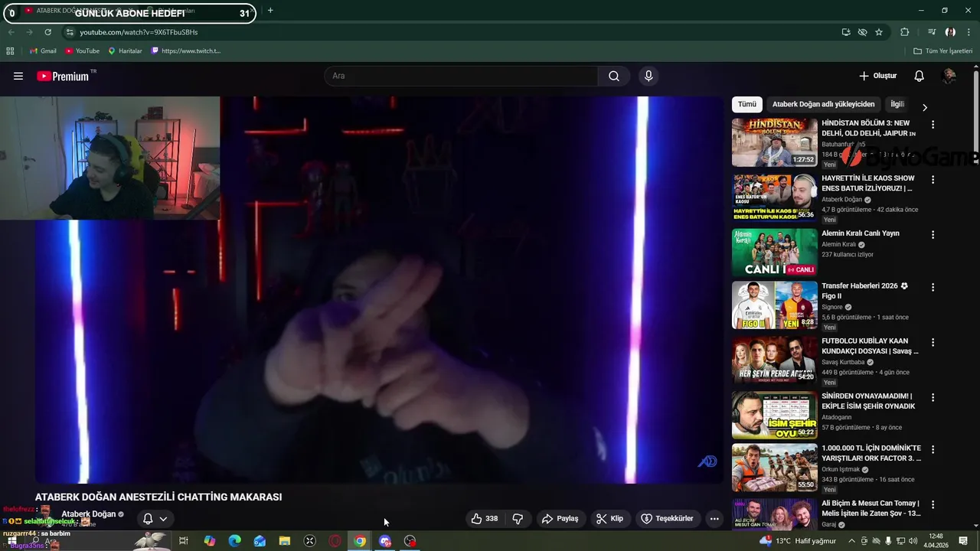This screenshot has width=980, height=551.
Task: Send thanks via Teşekkürler button
Action: click(667, 518)
